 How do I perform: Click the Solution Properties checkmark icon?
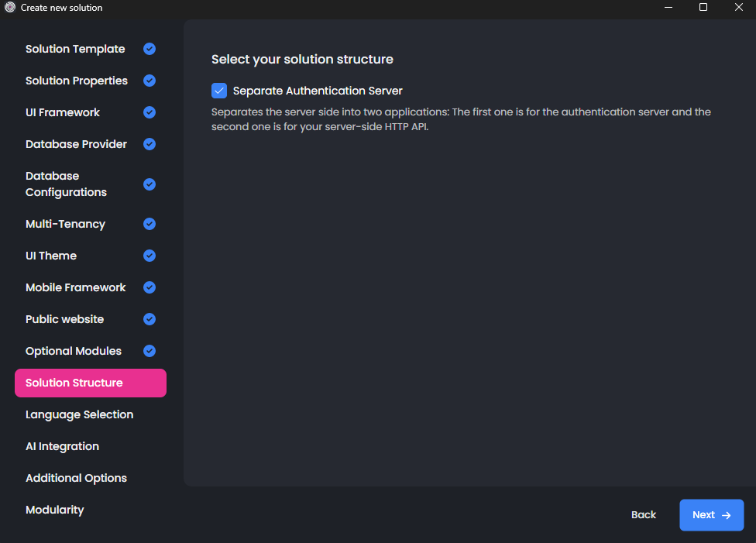149,81
